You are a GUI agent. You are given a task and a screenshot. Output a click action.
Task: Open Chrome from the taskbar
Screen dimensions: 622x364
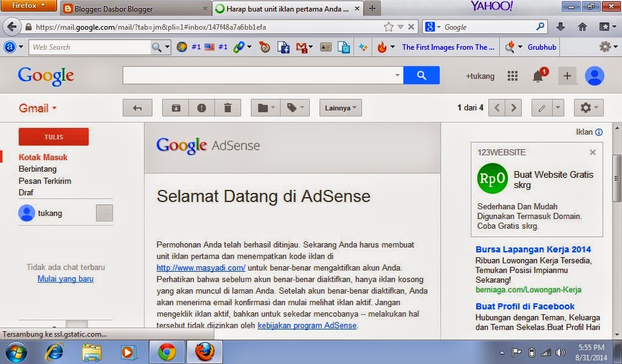click(x=167, y=352)
